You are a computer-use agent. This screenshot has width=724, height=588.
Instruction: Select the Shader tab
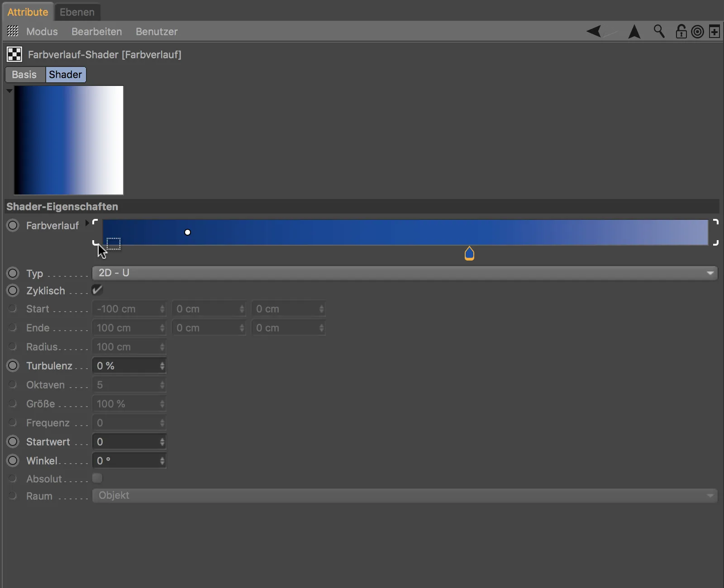[x=66, y=75]
